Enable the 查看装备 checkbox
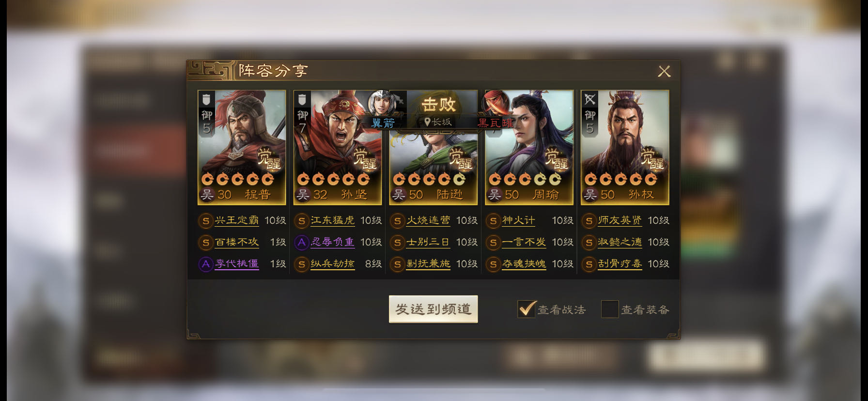This screenshot has width=868, height=401. coord(610,309)
